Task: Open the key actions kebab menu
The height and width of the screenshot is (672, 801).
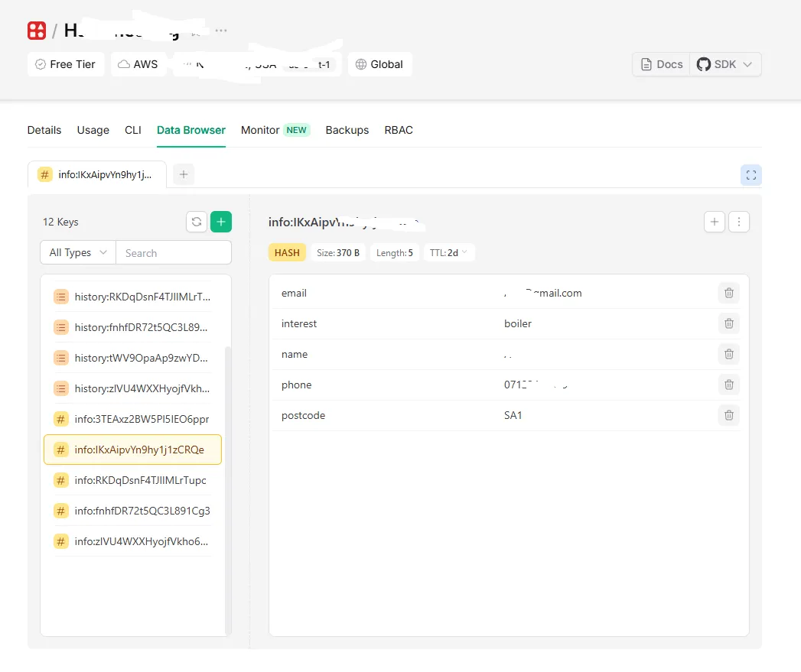Action: tap(739, 222)
